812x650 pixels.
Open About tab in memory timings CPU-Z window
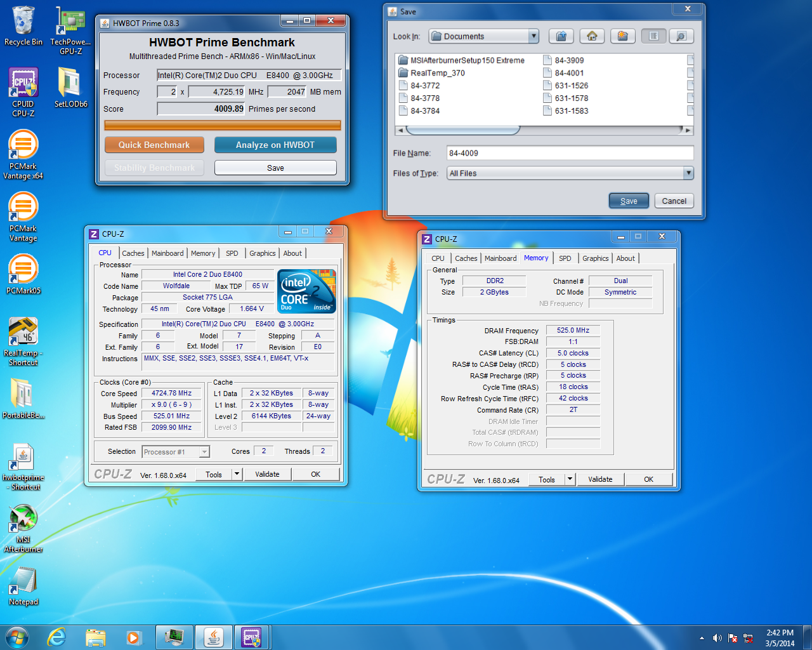click(x=625, y=258)
